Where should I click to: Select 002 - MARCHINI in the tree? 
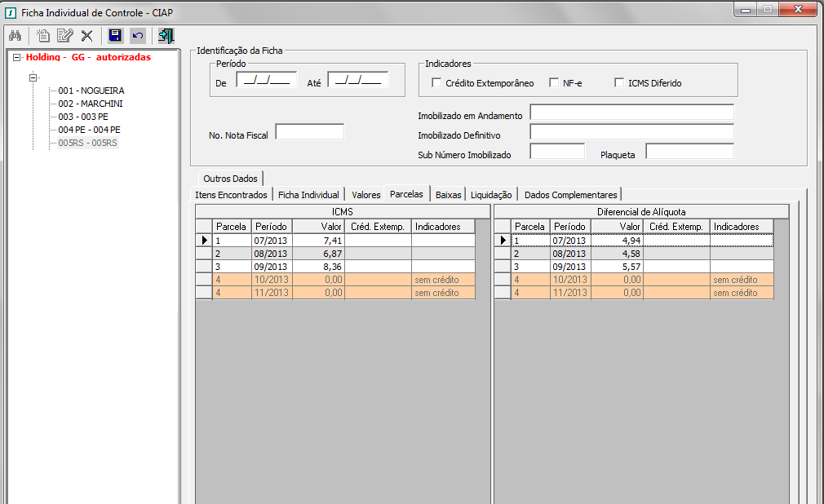point(91,104)
